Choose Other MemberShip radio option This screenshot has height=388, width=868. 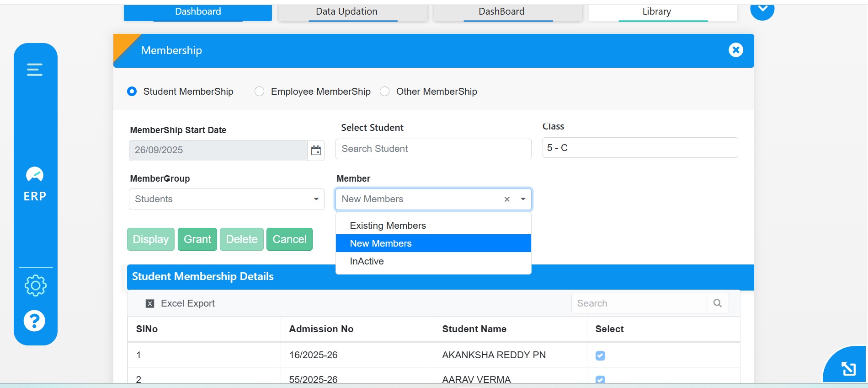click(385, 92)
